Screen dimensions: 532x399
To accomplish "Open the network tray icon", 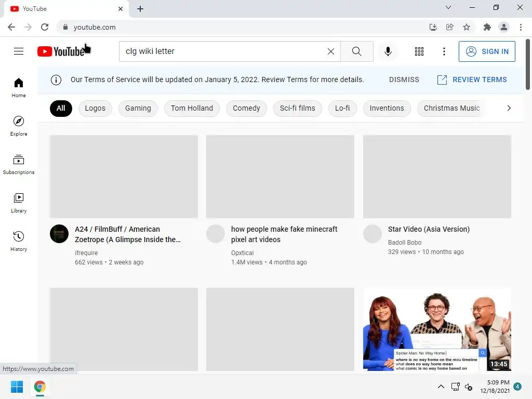I will tap(455, 387).
